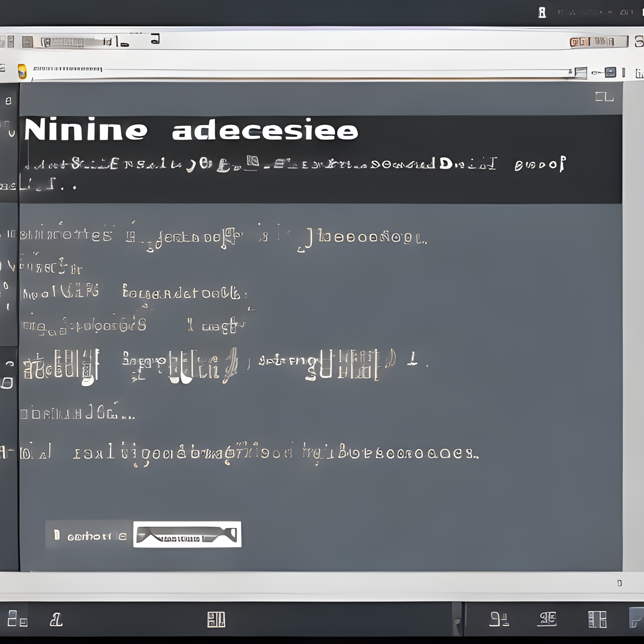Click the yellow shield icon beside address field
The height and width of the screenshot is (644, 644).
click(x=22, y=71)
